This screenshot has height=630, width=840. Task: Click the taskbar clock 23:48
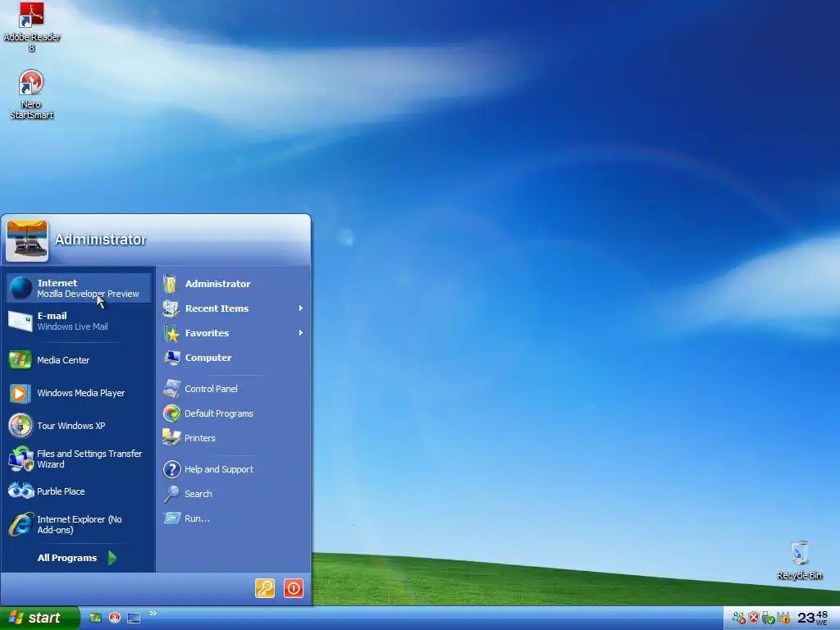point(813,618)
